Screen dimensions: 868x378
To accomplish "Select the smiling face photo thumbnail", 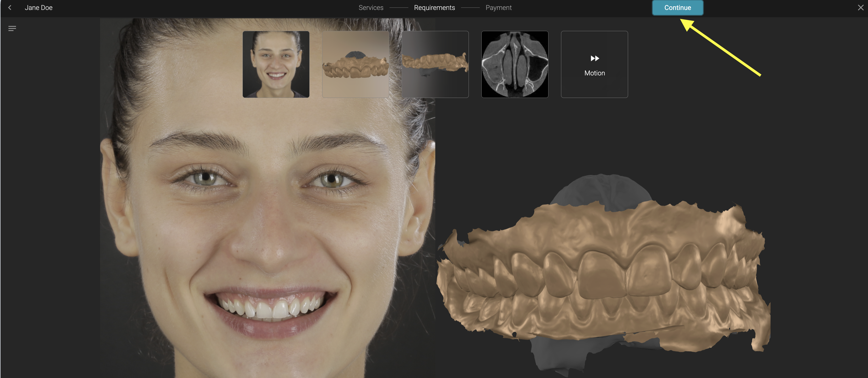I will [x=276, y=64].
